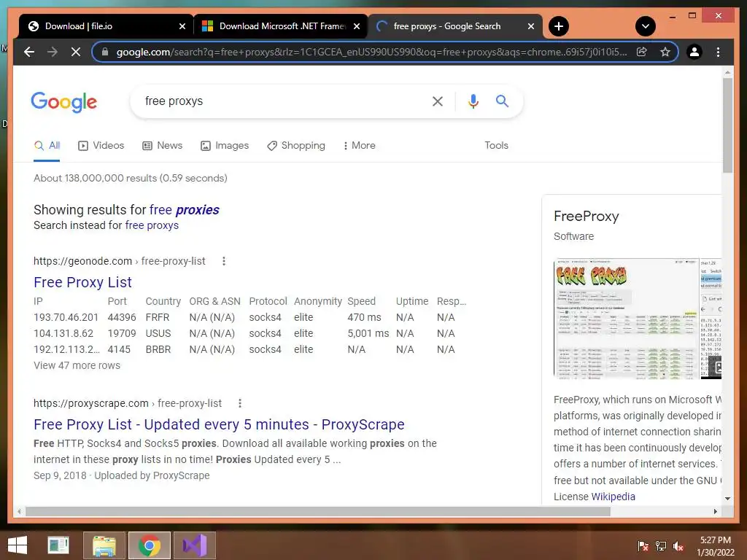Image resolution: width=747 pixels, height=560 pixels.
Task: Stop page loading with the X button
Action: click(76, 52)
